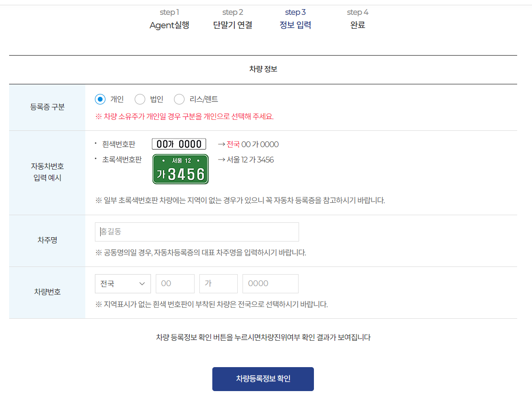Expand region list via chevron arrow
The height and width of the screenshot is (393, 532).
[x=142, y=284]
